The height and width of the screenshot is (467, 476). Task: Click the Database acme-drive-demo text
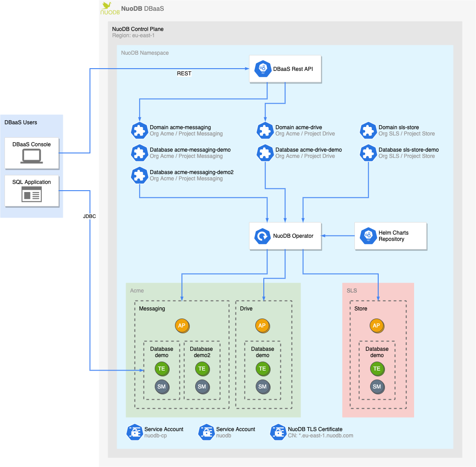click(x=308, y=150)
